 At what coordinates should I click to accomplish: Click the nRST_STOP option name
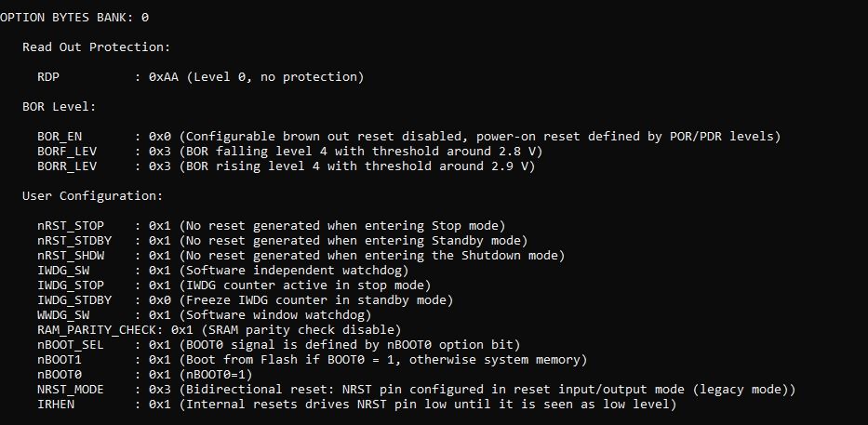[x=71, y=225]
